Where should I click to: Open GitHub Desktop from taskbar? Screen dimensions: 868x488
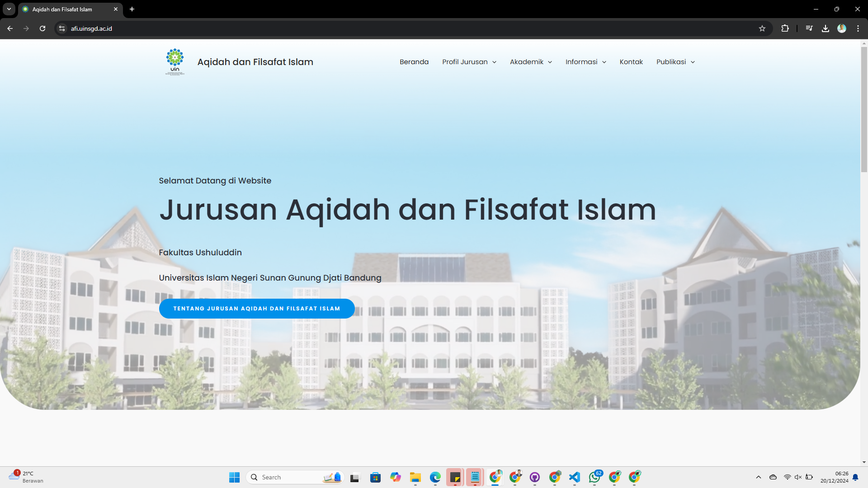535,477
